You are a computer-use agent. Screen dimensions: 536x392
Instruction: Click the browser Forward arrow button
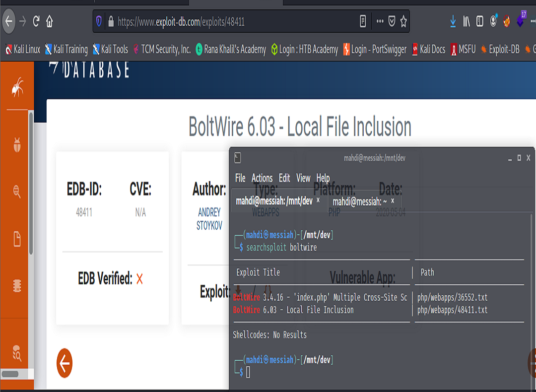(x=22, y=21)
